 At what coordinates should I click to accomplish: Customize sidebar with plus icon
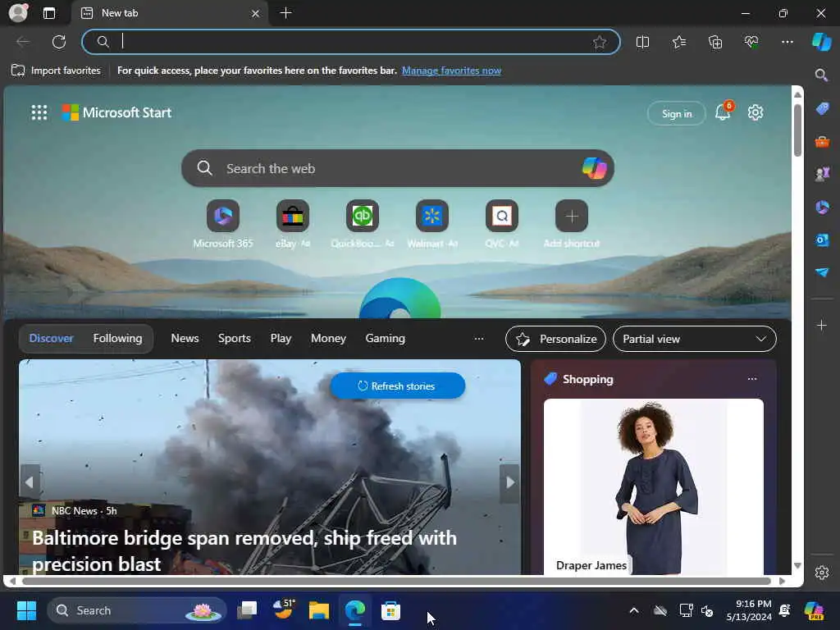tap(822, 325)
